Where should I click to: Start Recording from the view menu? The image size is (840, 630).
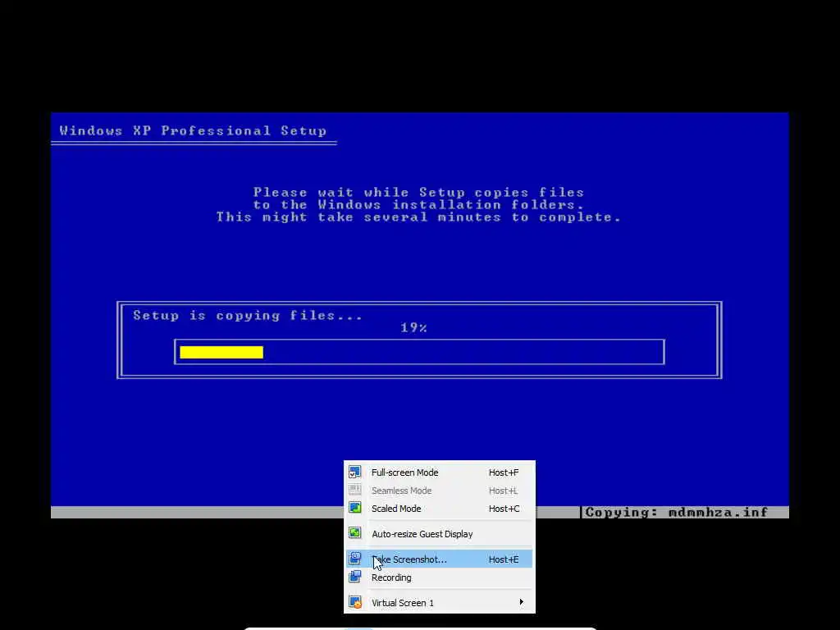440,577
